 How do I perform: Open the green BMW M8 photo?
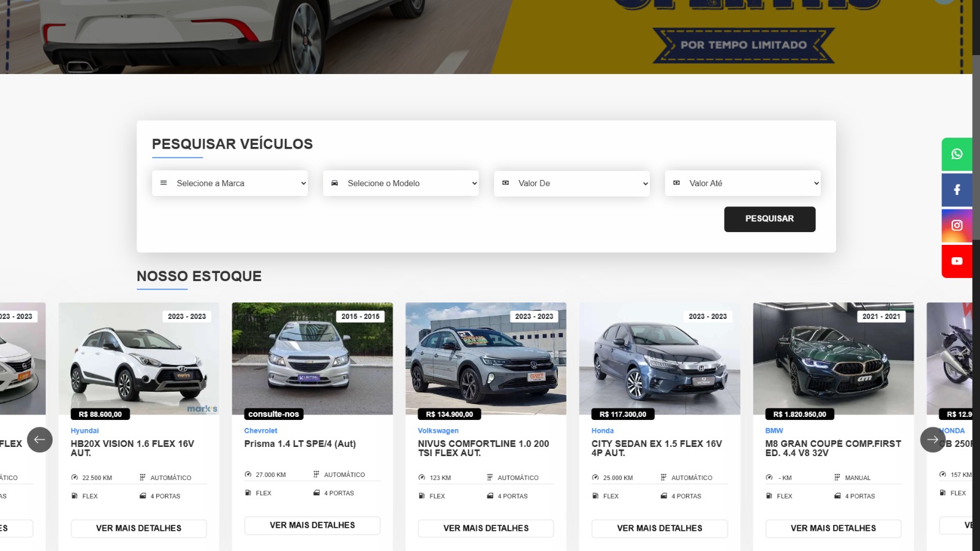833,358
